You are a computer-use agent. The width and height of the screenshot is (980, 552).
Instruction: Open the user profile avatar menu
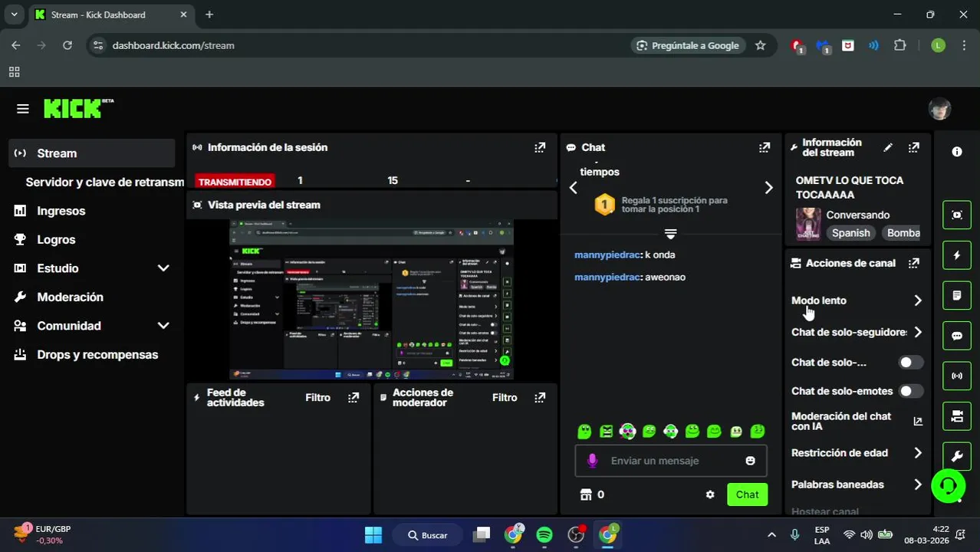tap(939, 109)
